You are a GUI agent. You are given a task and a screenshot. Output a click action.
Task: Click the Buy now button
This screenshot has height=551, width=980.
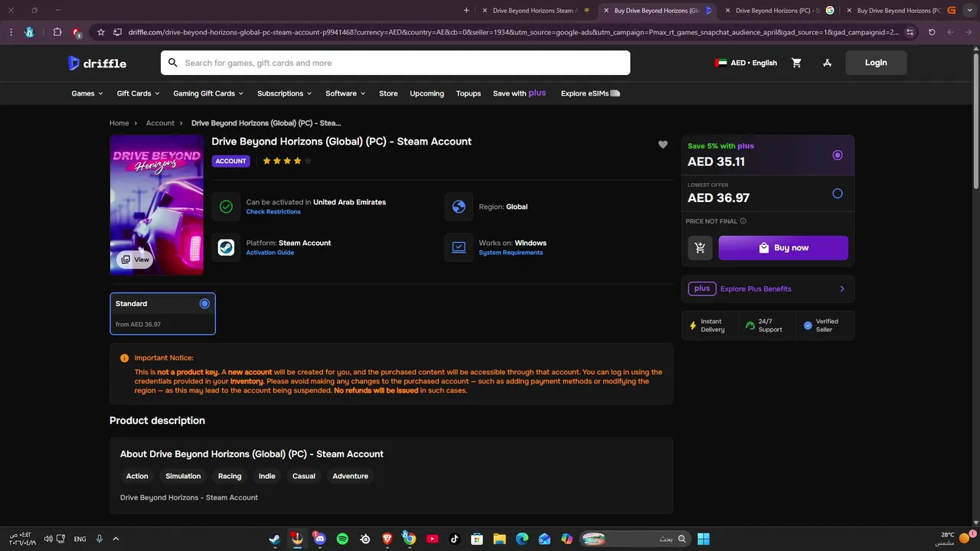[783, 248]
